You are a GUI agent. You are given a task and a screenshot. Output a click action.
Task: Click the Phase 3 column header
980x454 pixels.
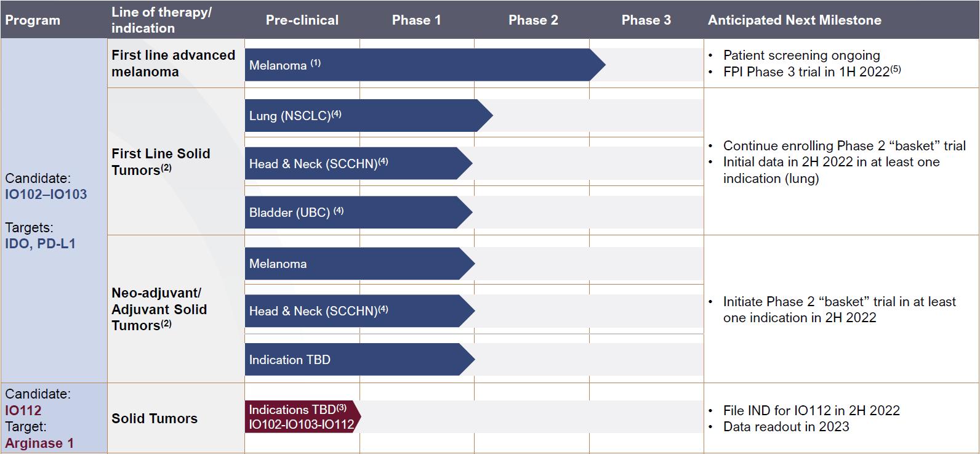click(x=646, y=20)
